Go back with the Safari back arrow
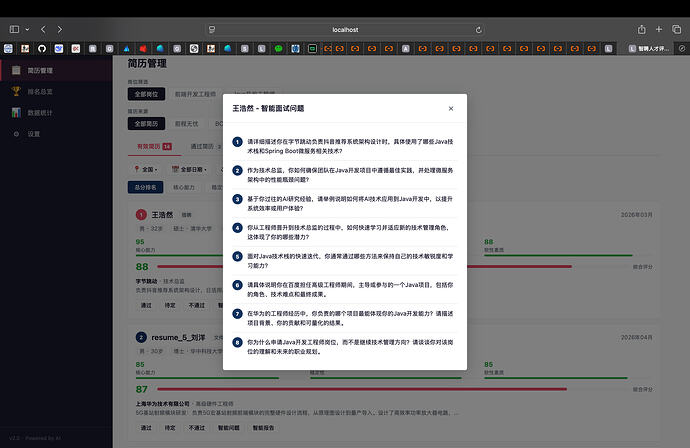This screenshot has height=448, width=690. [x=43, y=29]
